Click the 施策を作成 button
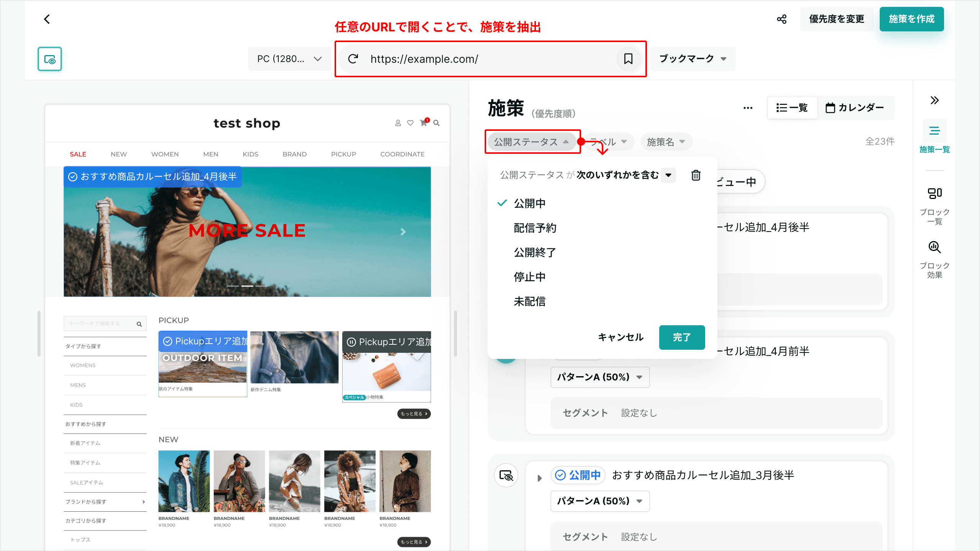The height and width of the screenshot is (551, 980). click(x=911, y=19)
